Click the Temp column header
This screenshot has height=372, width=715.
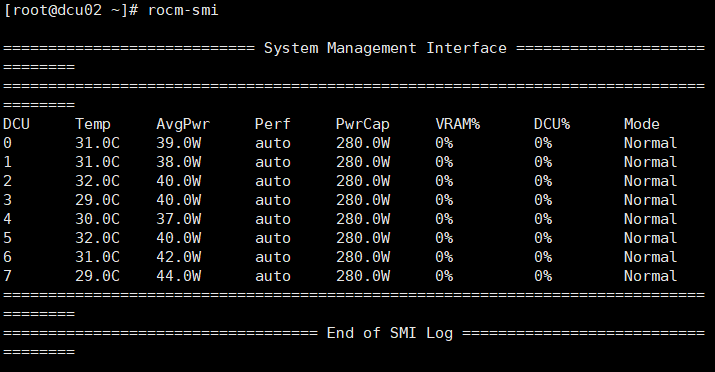point(93,124)
